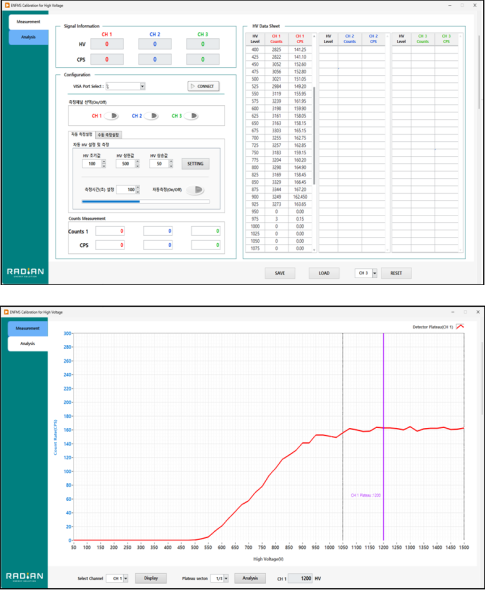Click the table cell with CPS 167.20
Viewport: 485px width, 590px height.
tap(300, 190)
